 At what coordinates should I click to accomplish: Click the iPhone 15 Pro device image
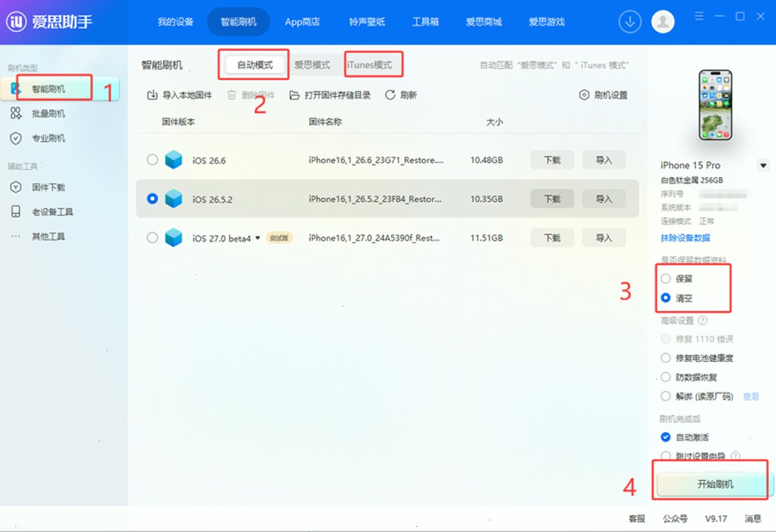715,105
